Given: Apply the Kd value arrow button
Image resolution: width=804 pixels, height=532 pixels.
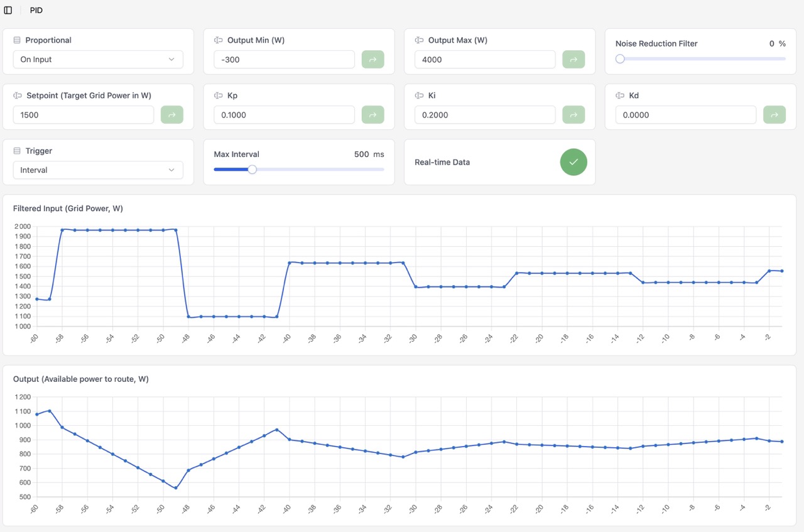Looking at the screenshot, I should (x=774, y=115).
